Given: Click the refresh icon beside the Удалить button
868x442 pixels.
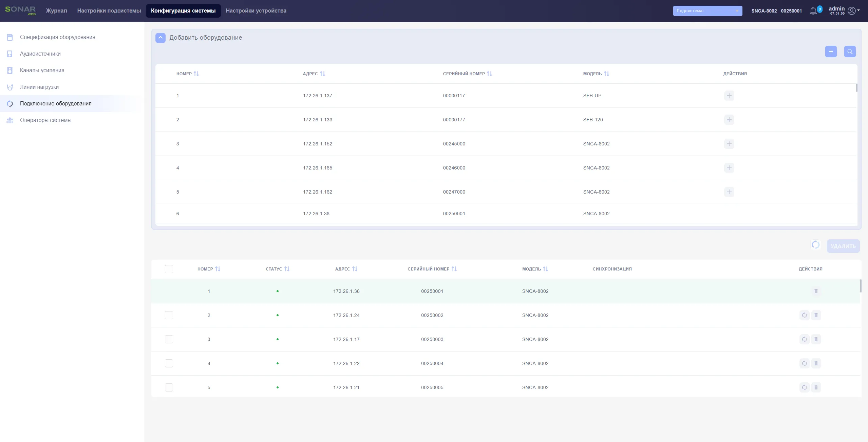Looking at the screenshot, I should pyautogui.click(x=815, y=245).
